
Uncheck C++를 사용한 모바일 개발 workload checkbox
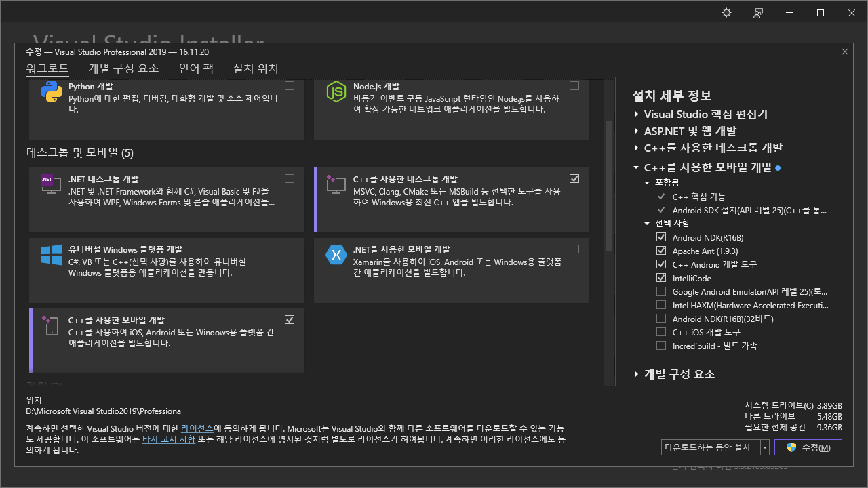[290, 320]
